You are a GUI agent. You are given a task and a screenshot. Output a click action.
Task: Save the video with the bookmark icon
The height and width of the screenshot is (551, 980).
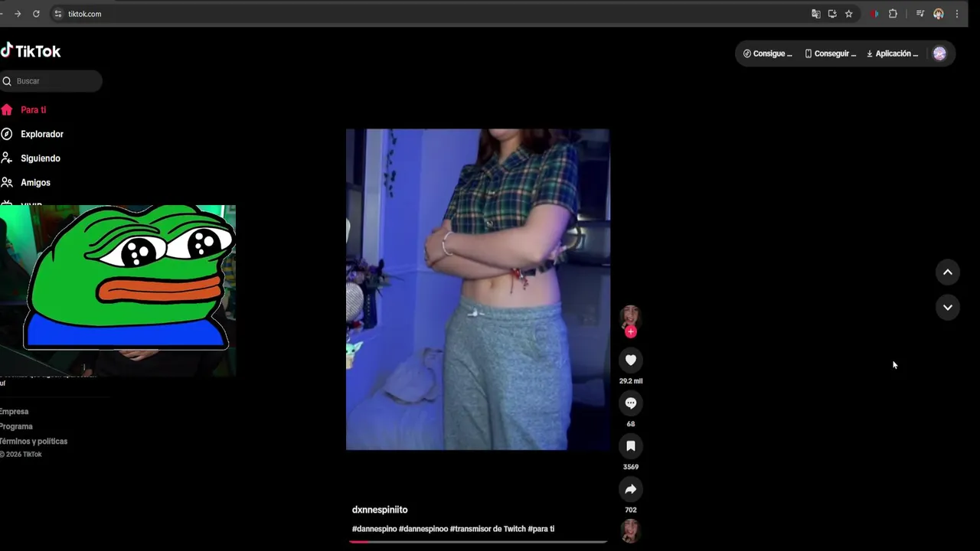pos(631,446)
